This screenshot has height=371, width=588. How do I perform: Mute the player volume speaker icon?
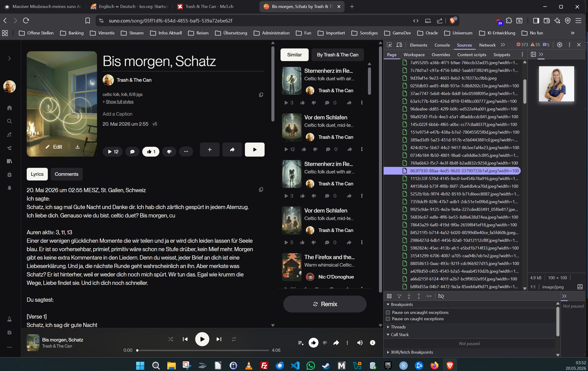(x=360, y=343)
